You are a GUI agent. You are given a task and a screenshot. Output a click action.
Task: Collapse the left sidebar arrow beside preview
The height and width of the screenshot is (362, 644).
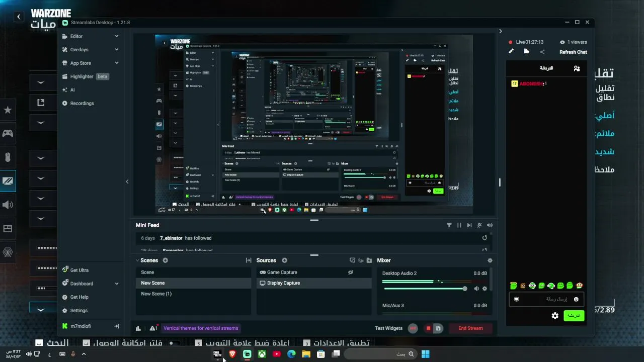(x=127, y=182)
